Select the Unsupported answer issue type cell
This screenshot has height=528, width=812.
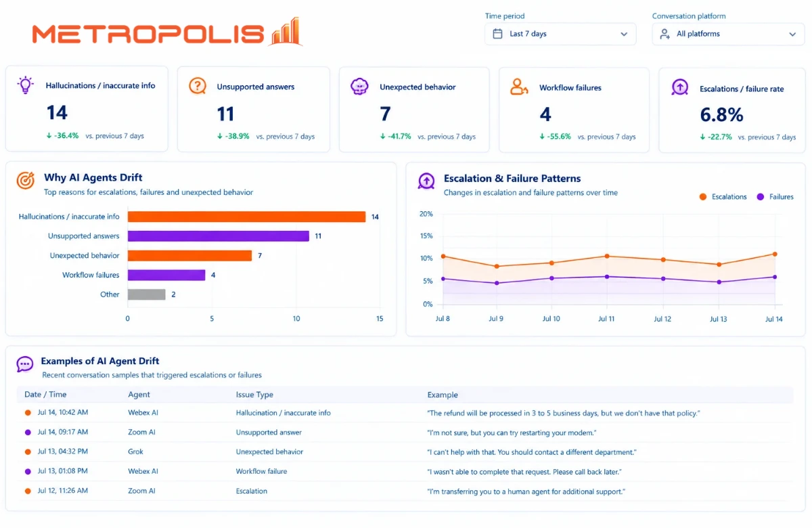269,432
